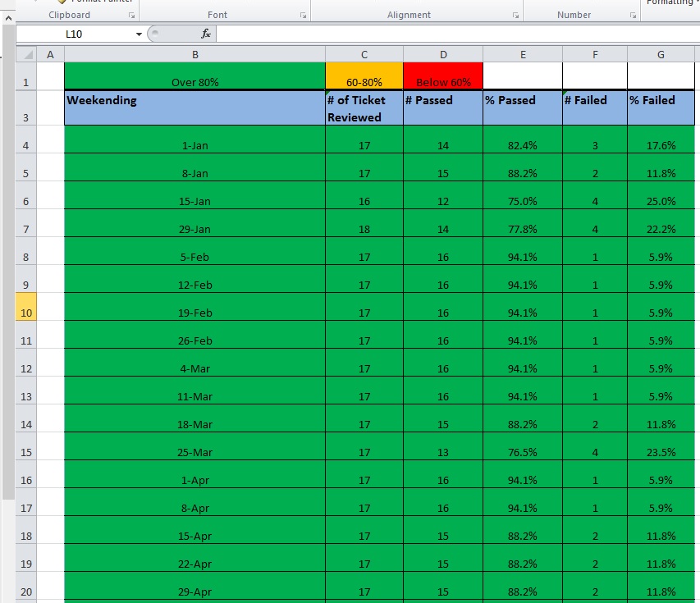Screen dimensions: 700x603
Task: Click the '# Passed' header cell
Action: pos(443,108)
